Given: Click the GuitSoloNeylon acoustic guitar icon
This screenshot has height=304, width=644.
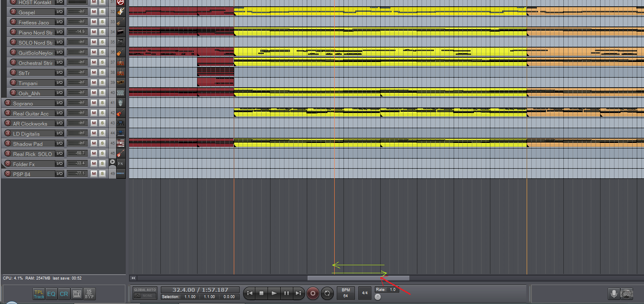Looking at the screenshot, I should pyautogui.click(x=121, y=52).
